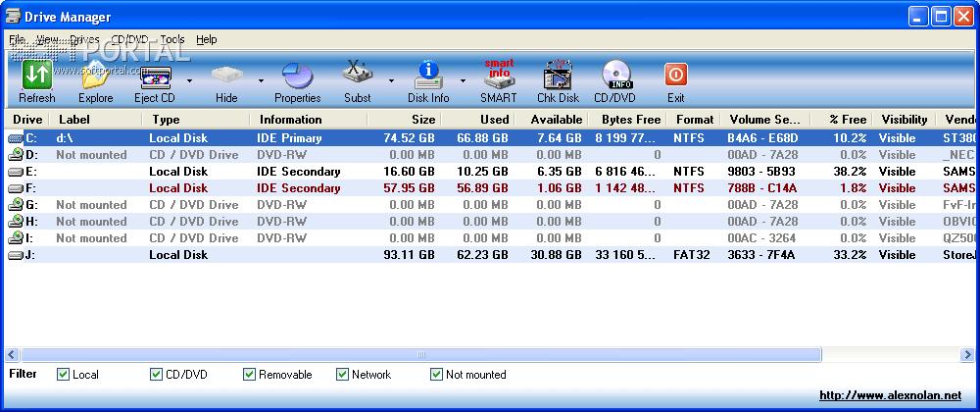The height and width of the screenshot is (412, 980).
Task: Run Chk Disk icon
Action: tap(559, 76)
